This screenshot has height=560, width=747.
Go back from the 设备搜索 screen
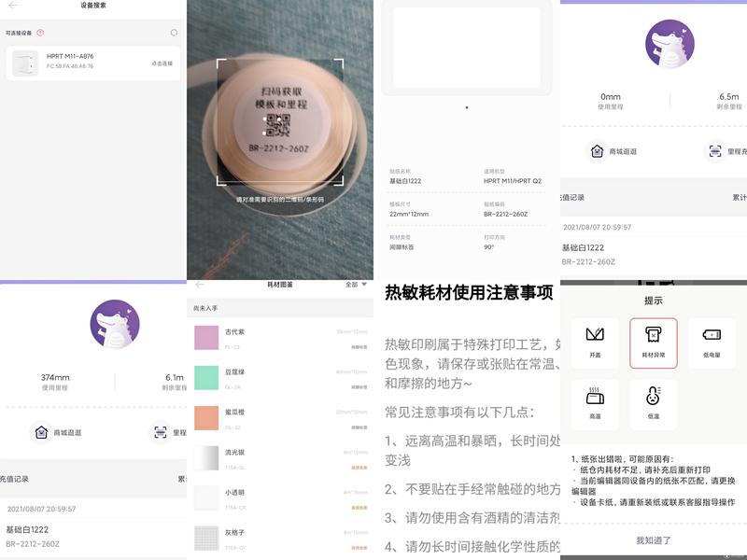click(x=13, y=6)
